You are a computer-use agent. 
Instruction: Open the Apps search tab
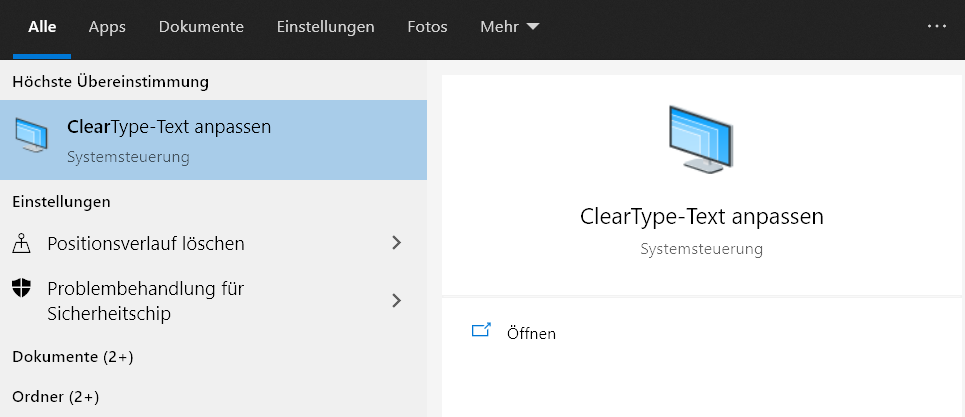pos(107,27)
